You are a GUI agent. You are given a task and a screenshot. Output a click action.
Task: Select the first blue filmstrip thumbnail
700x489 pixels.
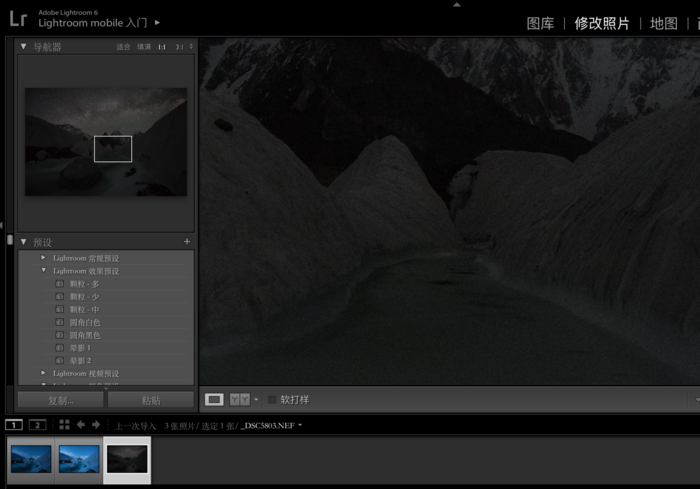coord(30,459)
